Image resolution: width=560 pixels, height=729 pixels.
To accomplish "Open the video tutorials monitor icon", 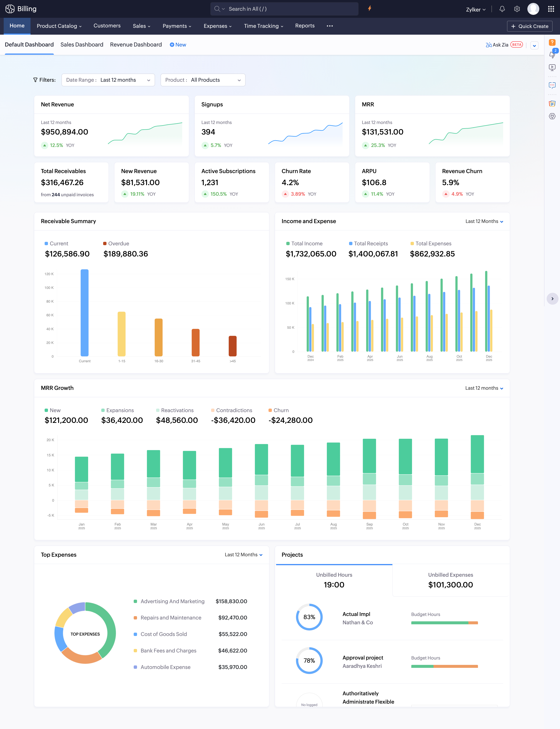I will pos(552,67).
